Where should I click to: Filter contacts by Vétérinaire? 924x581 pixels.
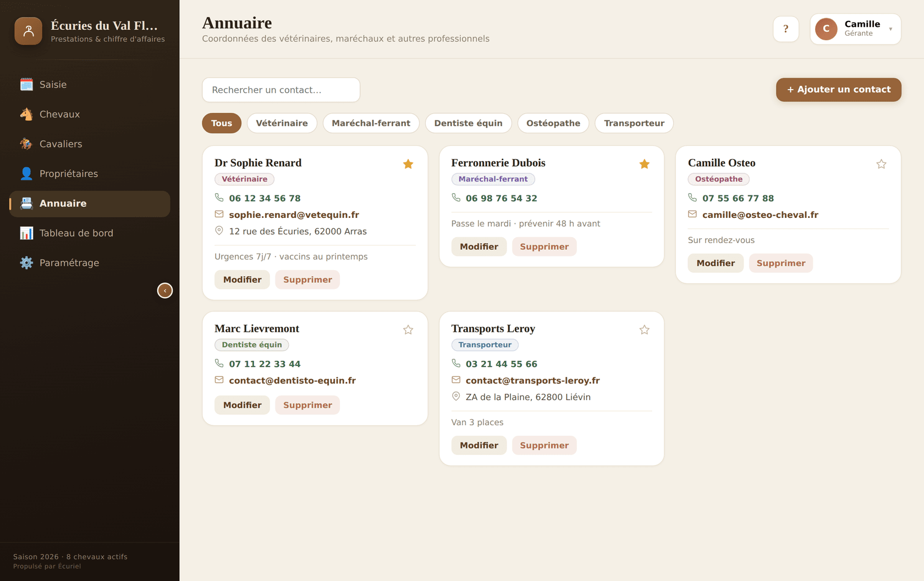pyautogui.click(x=282, y=123)
